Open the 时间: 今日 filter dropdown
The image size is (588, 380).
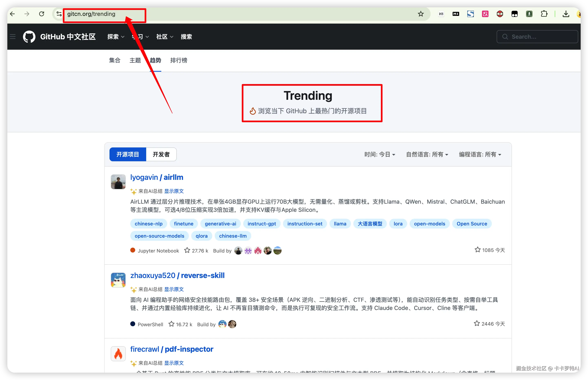380,155
